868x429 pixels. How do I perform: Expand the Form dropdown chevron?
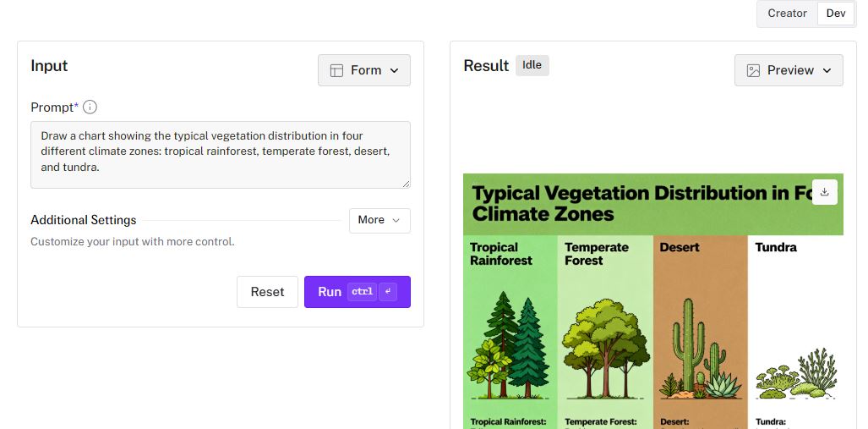coord(394,70)
